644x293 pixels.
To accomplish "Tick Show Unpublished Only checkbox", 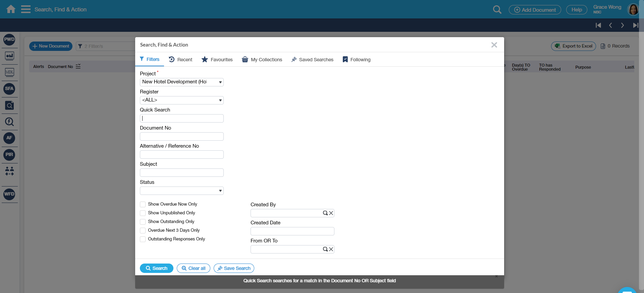I will 143,213.
